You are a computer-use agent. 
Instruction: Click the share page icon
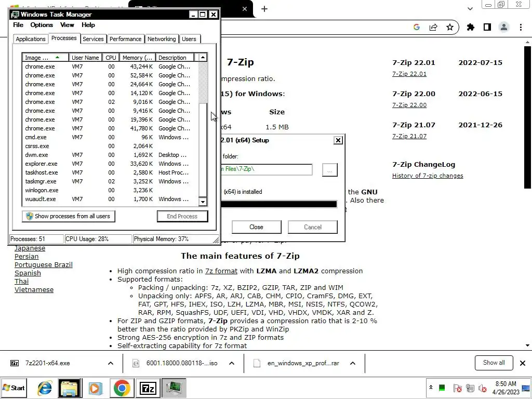click(x=433, y=27)
